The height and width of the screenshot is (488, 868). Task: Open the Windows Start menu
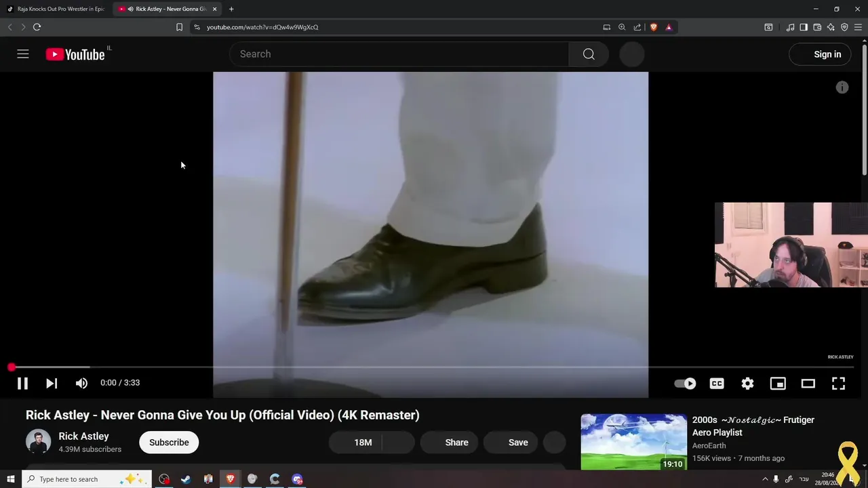click(10, 479)
